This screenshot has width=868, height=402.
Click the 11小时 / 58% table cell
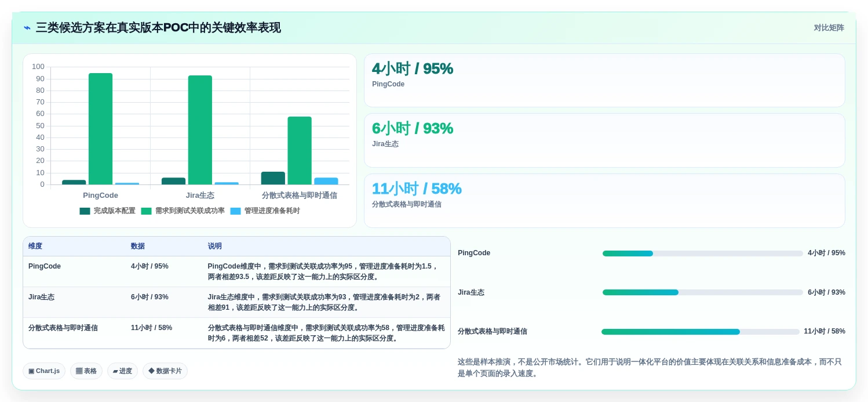pyautogui.click(x=151, y=328)
